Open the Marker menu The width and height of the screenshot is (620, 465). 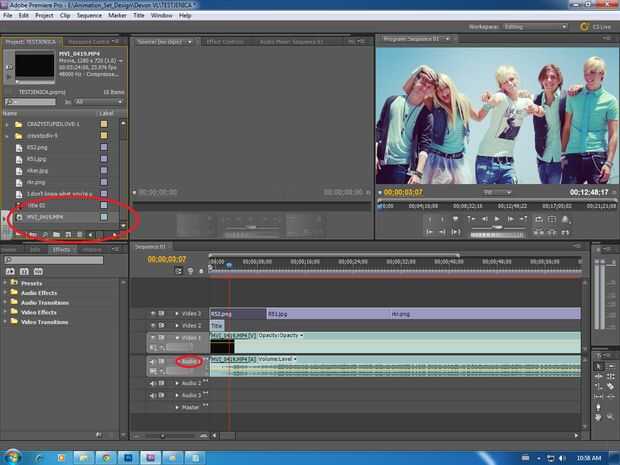coord(117,15)
